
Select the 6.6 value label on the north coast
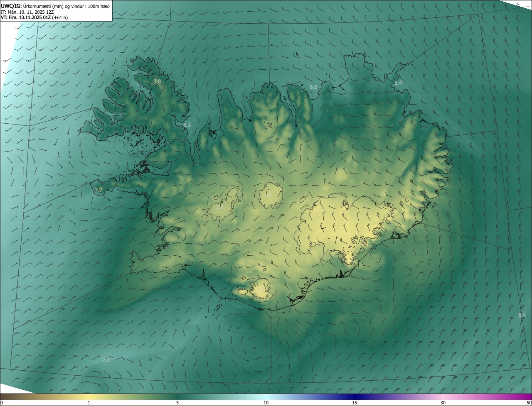pyautogui.click(x=314, y=87)
